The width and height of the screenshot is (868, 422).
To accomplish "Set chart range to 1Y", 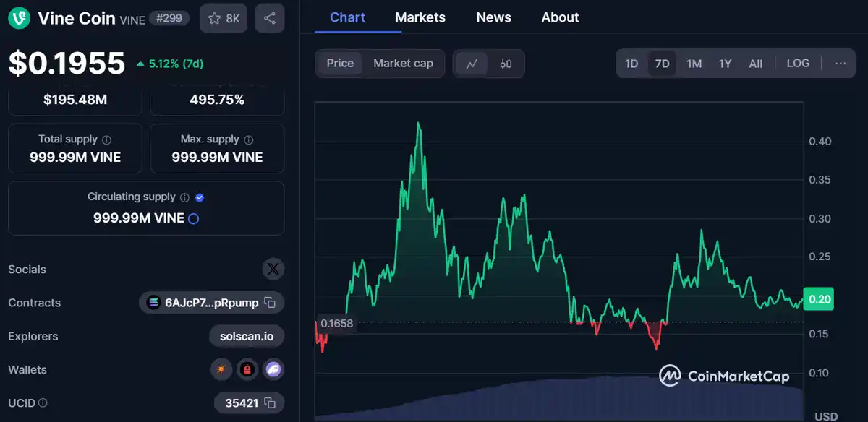I will [725, 64].
